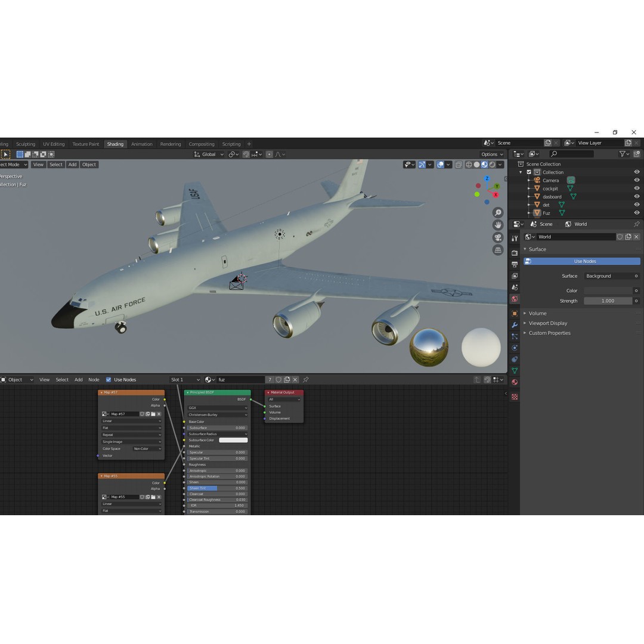This screenshot has width=644, height=644.
Task: Open the Object properties tab
Action: (514, 314)
